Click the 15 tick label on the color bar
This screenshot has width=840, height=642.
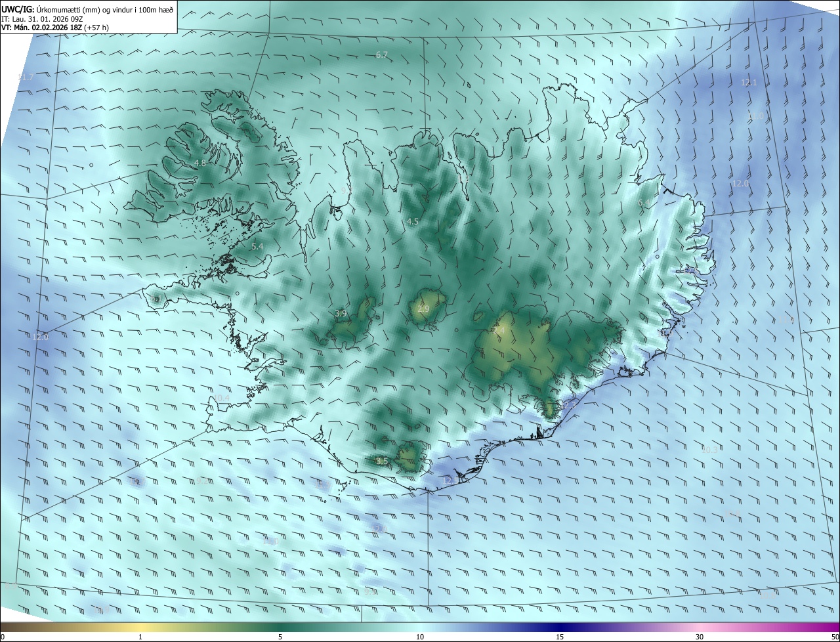click(x=560, y=637)
